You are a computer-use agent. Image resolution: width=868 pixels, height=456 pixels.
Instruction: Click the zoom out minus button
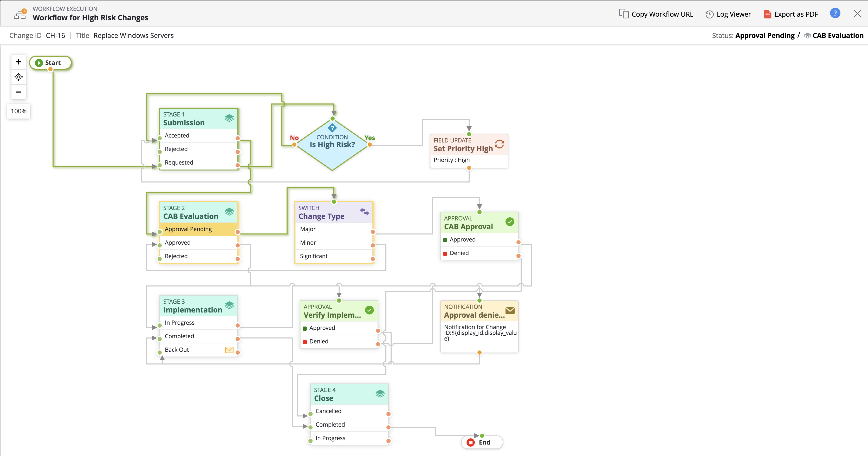click(x=18, y=92)
